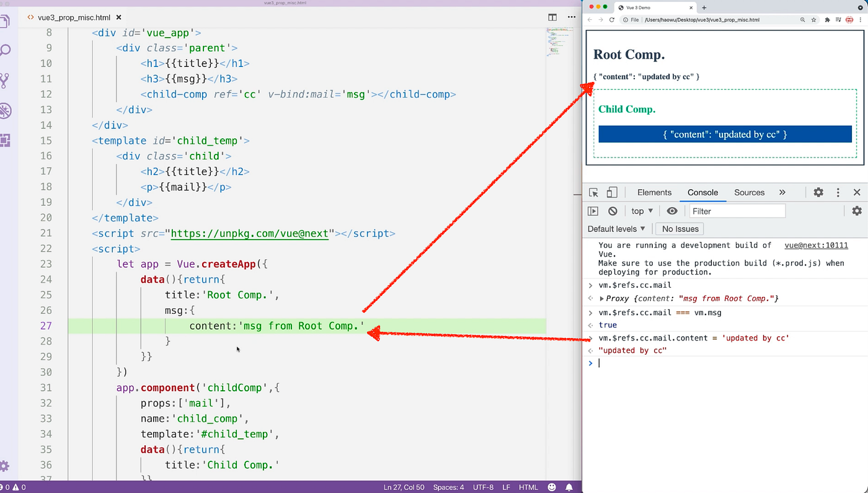Open Extensions view in VS Code
The width and height of the screenshot is (868, 493).
pos(5,141)
